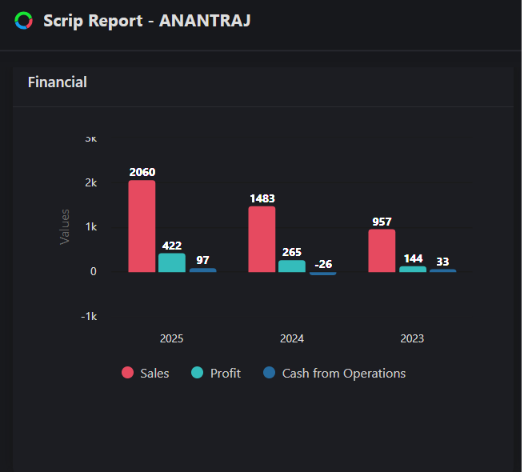Click the teal Profit legend dot
The width and height of the screenshot is (522, 472).
(x=197, y=373)
